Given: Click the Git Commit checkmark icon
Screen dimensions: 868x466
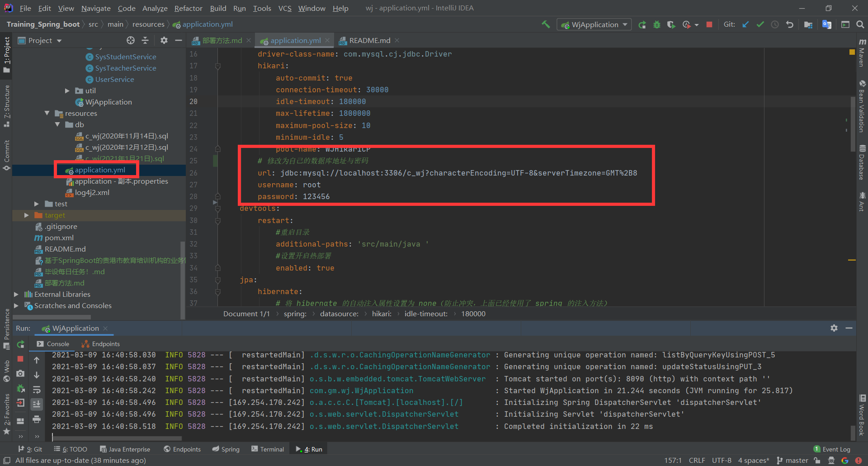Looking at the screenshot, I should pos(760,24).
